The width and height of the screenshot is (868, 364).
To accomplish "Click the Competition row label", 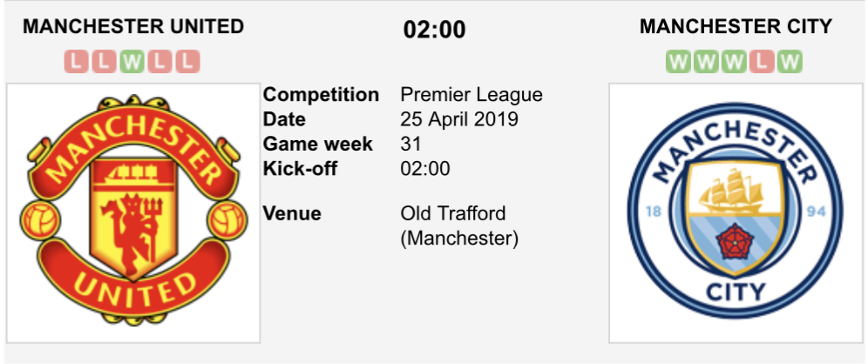I will 321,95.
